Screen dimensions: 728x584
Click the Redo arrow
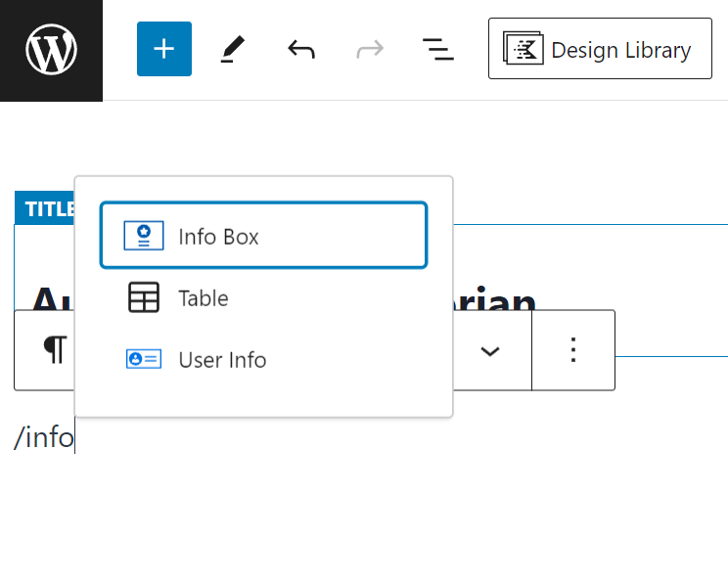370,50
